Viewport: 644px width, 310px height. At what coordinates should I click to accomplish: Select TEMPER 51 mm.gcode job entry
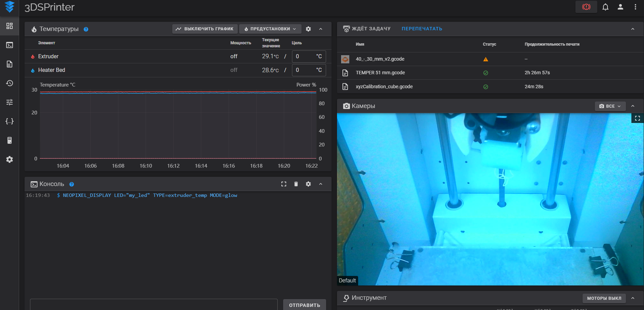click(380, 73)
